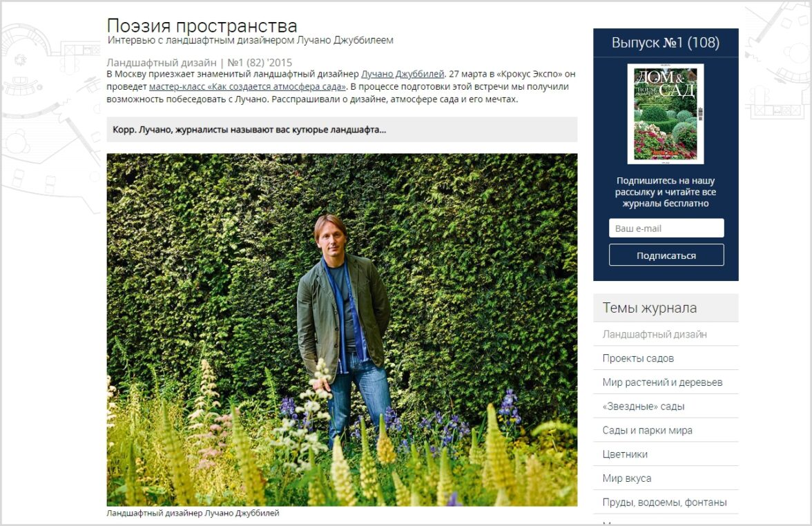Click the Ландшафтный дизайн | №1 (82) '2015 rubric
The image size is (812, 526).
click(200, 63)
